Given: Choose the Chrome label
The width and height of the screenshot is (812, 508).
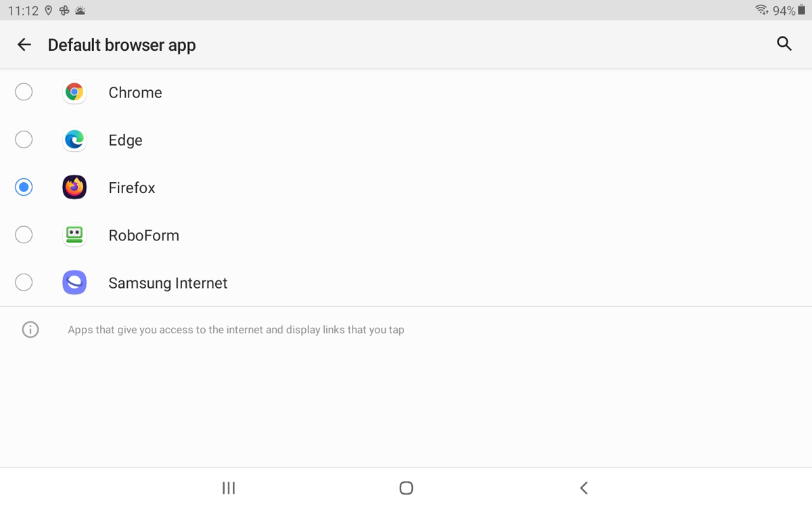Looking at the screenshot, I should click(135, 93).
